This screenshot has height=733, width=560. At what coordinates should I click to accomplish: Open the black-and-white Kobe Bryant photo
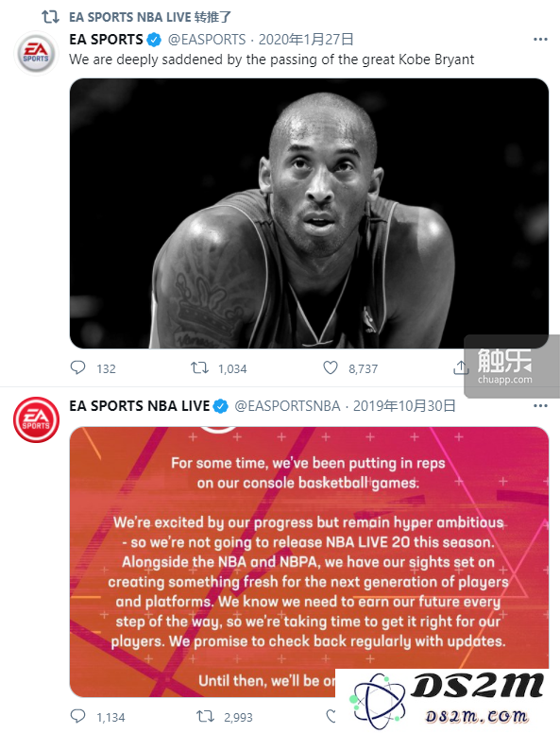[x=309, y=213]
